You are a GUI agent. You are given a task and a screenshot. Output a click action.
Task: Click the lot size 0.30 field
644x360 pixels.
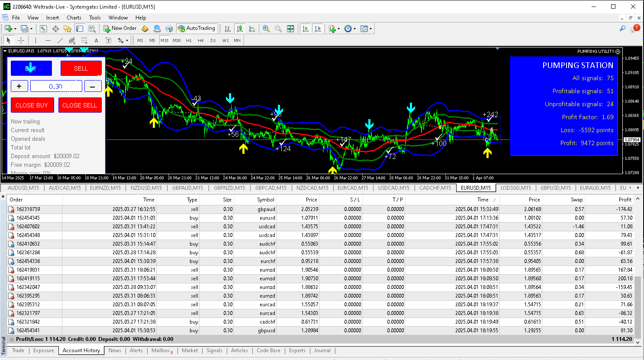[55, 86]
